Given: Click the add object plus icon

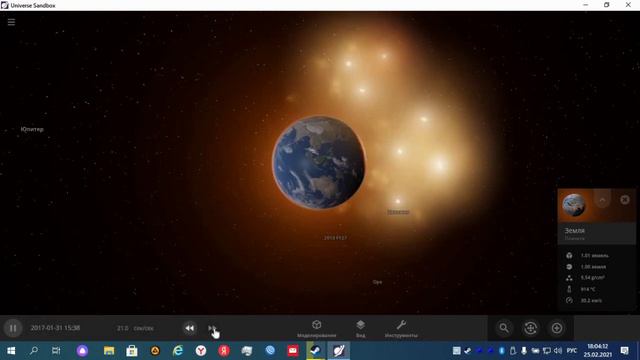Looking at the screenshot, I should pos(557,328).
